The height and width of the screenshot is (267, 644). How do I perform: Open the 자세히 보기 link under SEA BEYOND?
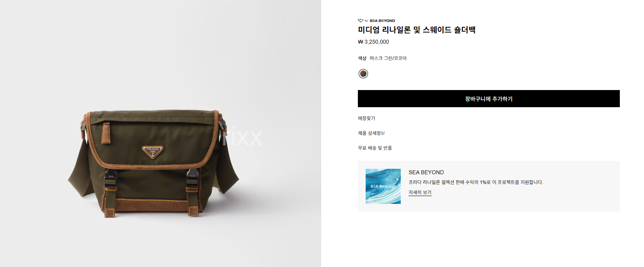(x=420, y=193)
